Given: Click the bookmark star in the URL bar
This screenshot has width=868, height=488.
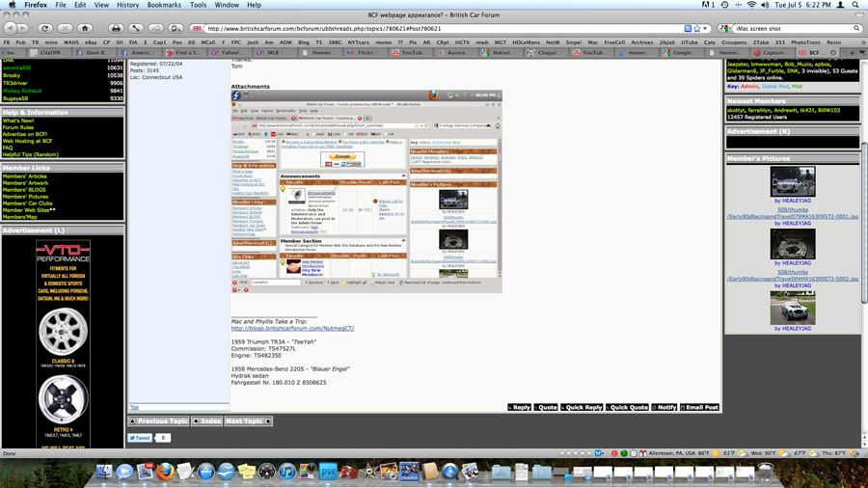Looking at the screenshot, I should point(697,29).
